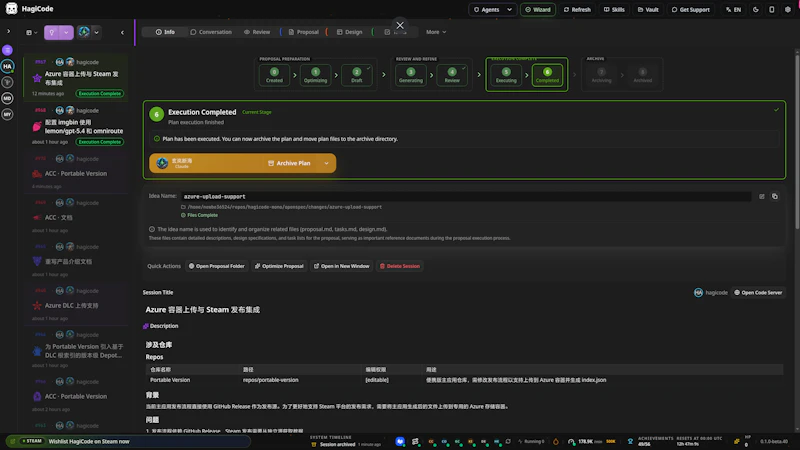The image size is (800, 450).
Task: Open the Skills page
Action: (x=614, y=9)
